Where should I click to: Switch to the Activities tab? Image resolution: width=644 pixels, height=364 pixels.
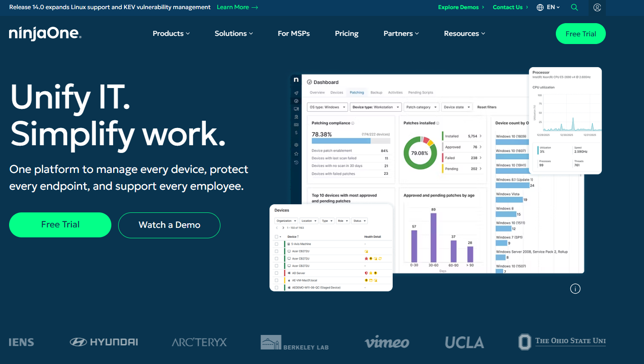pos(395,93)
